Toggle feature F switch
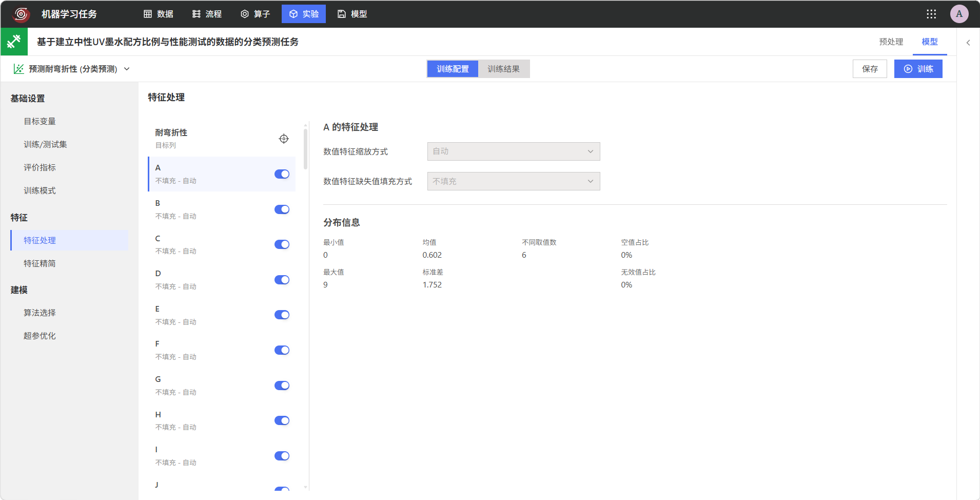This screenshot has height=500, width=980. point(282,350)
